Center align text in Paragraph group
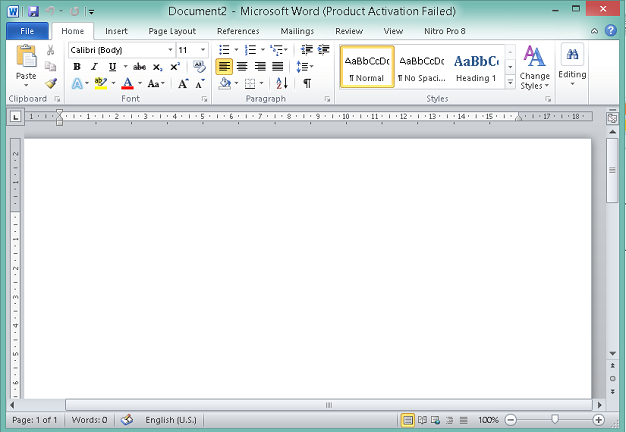626x432 pixels. [x=242, y=67]
